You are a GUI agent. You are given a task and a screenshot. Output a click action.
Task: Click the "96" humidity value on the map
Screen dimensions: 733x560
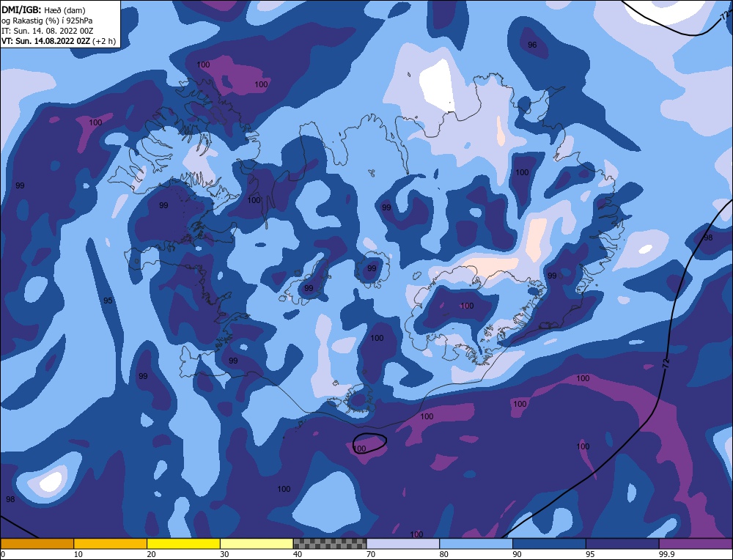(532, 45)
